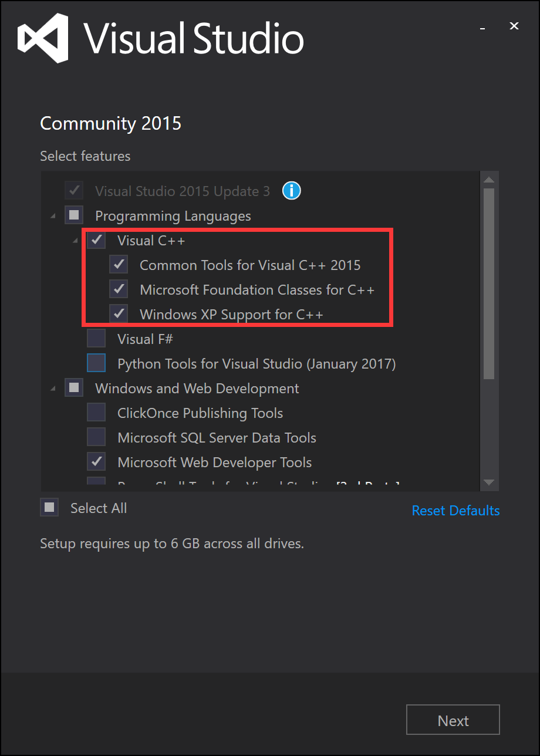Toggle the Select All checkbox
This screenshot has height=756, width=540.
point(49,507)
